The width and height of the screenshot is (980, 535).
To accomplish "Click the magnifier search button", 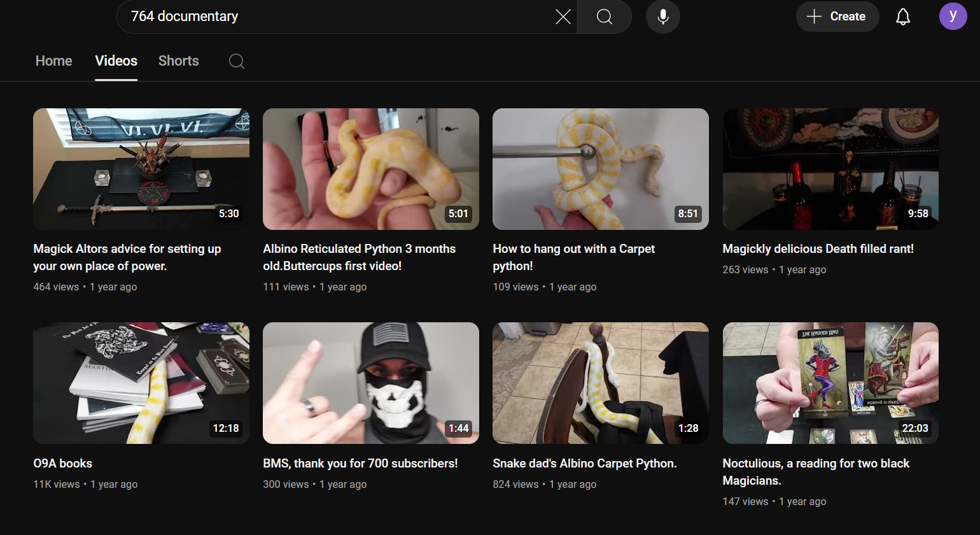I will 605,17.
